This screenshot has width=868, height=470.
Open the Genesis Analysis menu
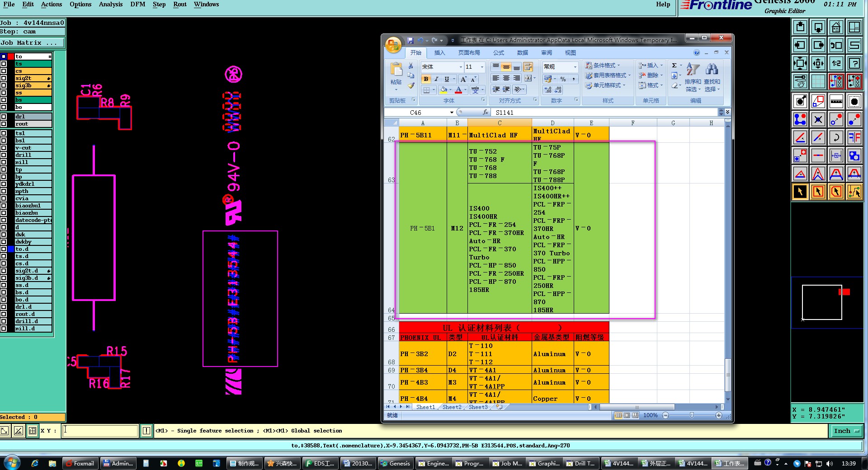pyautogui.click(x=111, y=5)
